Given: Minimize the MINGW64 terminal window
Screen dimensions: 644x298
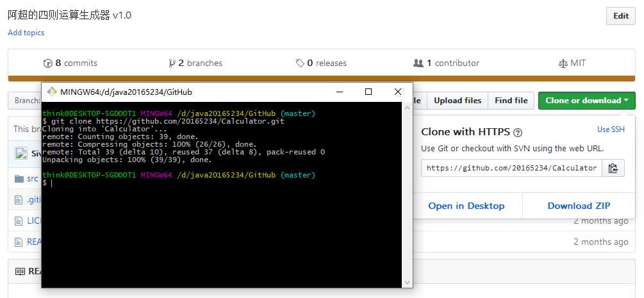Looking at the screenshot, I should point(339,92).
